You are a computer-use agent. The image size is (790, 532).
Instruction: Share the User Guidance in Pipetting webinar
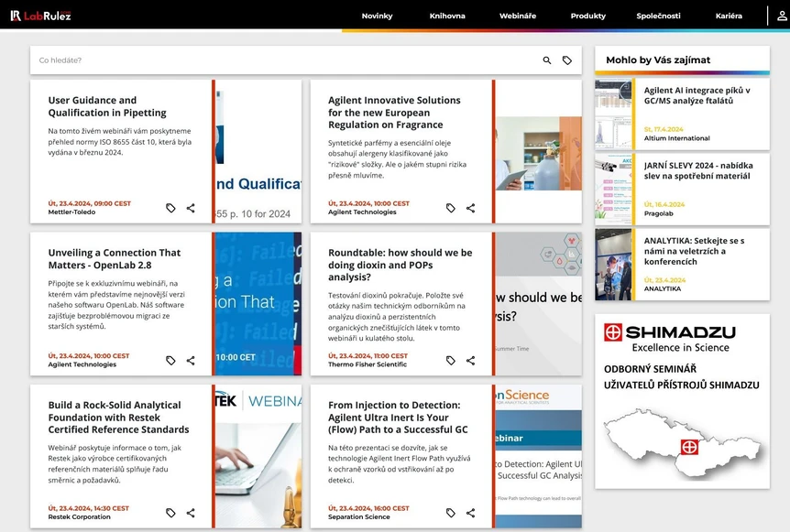[x=191, y=208]
